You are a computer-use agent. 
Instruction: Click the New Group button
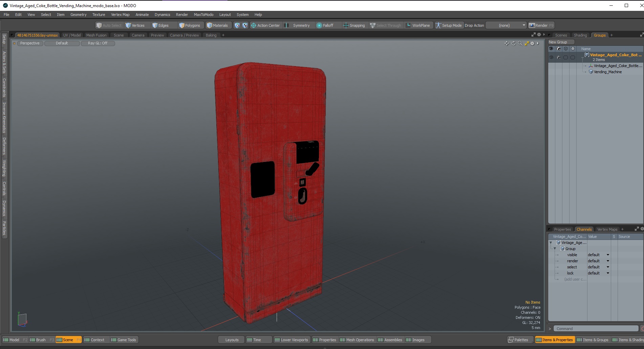[x=561, y=42]
